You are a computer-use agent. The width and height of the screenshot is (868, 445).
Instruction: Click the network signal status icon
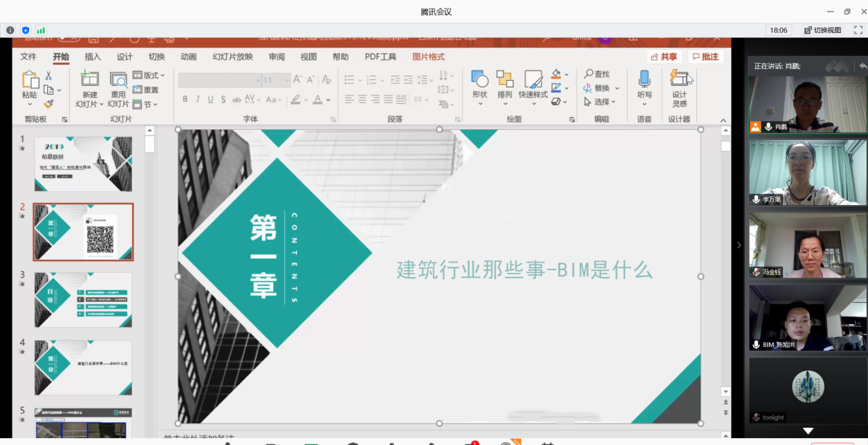41,30
